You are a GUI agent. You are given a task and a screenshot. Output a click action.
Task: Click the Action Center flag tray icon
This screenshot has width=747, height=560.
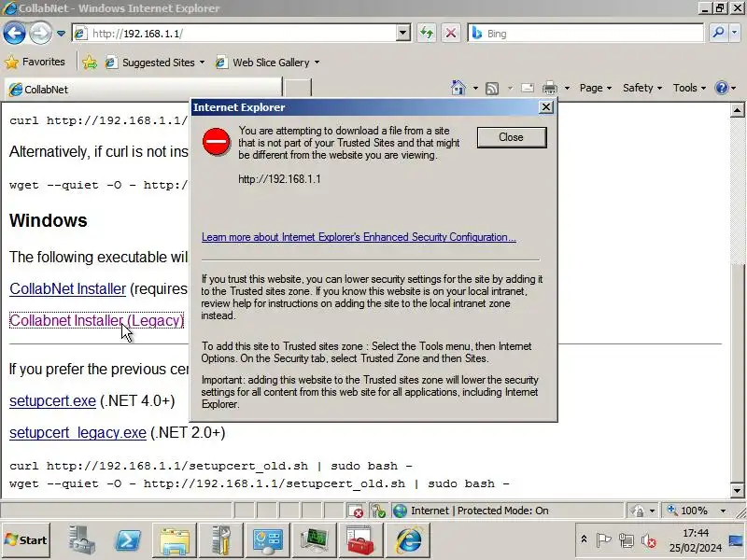coord(603,540)
